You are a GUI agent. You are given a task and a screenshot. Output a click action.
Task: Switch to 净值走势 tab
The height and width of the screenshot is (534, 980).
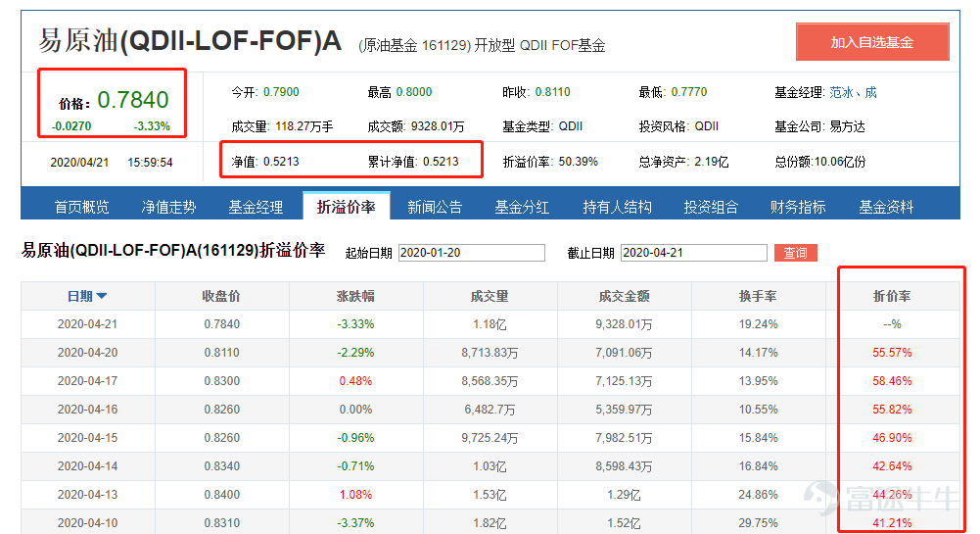point(168,207)
